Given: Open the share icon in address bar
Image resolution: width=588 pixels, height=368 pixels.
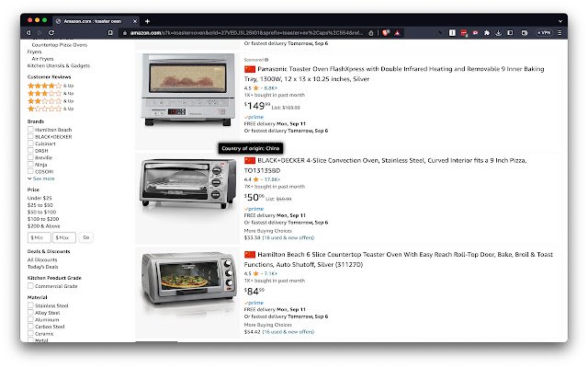Looking at the screenshot, I should [371, 33].
